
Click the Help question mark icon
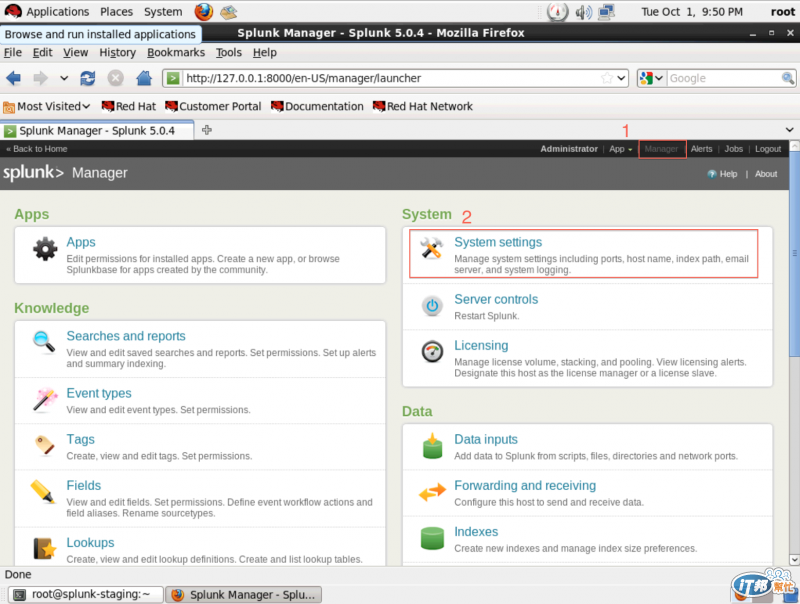pyautogui.click(x=712, y=174)
